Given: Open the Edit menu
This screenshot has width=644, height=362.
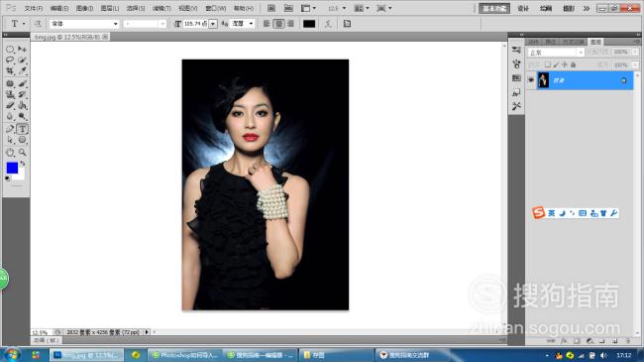Looking at the screenshot, I should click(x=59, y=8).
